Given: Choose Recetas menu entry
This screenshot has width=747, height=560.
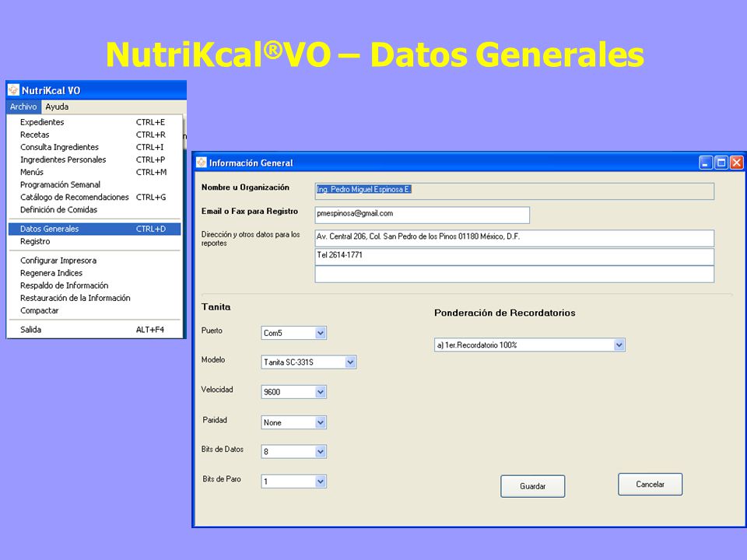Looking at the screenshot, I should pos(94,135).
